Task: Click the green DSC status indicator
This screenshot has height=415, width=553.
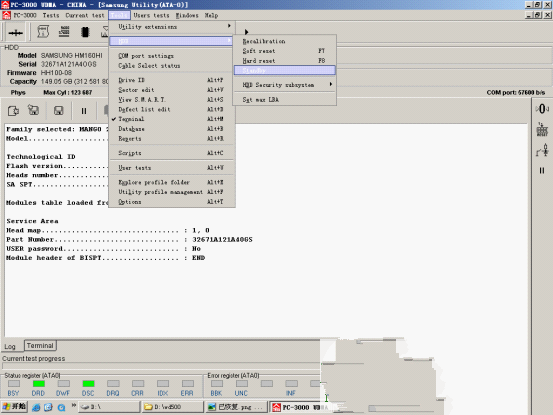Action: (x=88, y=383)
